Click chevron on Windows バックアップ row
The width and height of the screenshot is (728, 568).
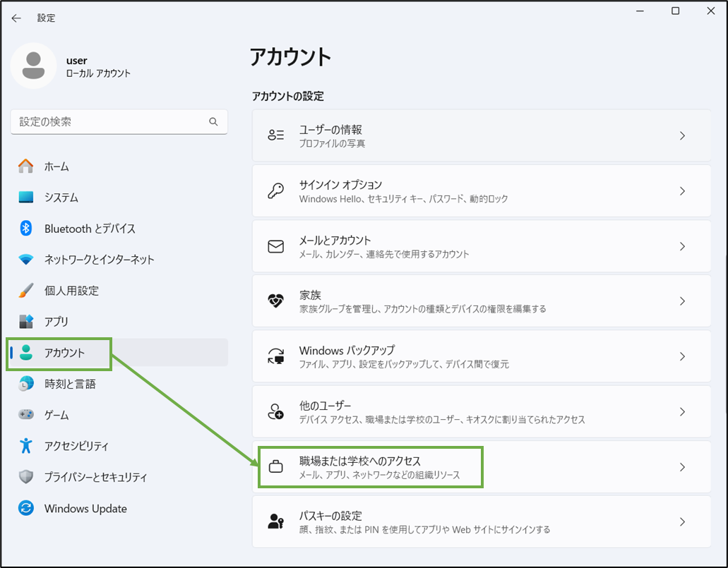682,356
